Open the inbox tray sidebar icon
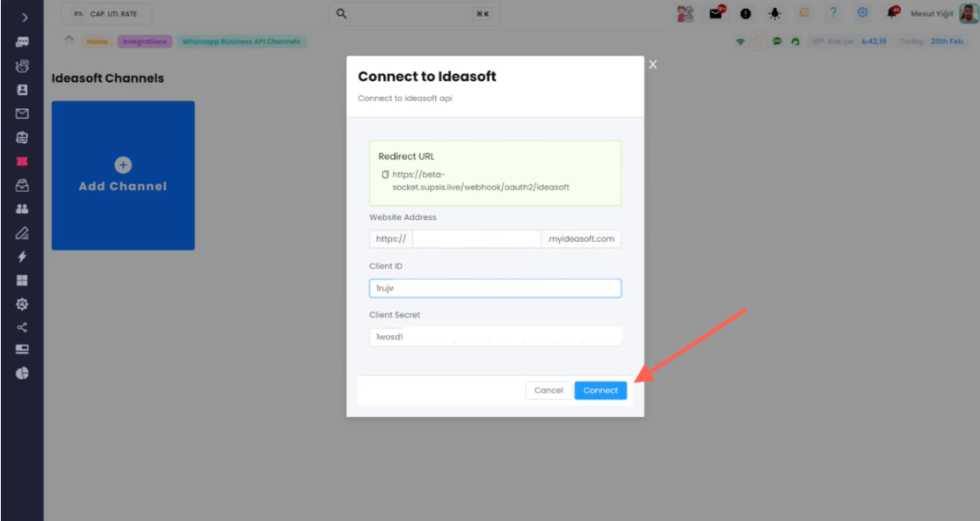Screen dimensions: 980x521 coord(22,185)
